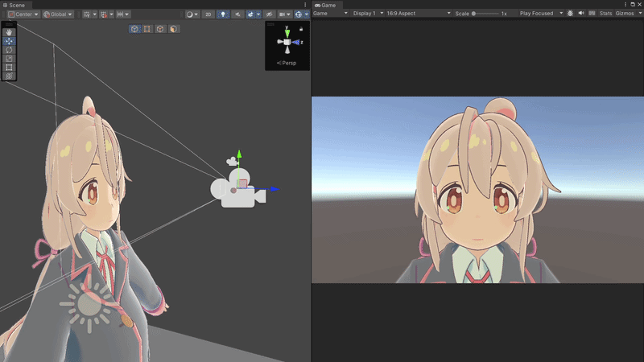Toggle scene audio
This screenshot has height=362, width=644.
237,14
